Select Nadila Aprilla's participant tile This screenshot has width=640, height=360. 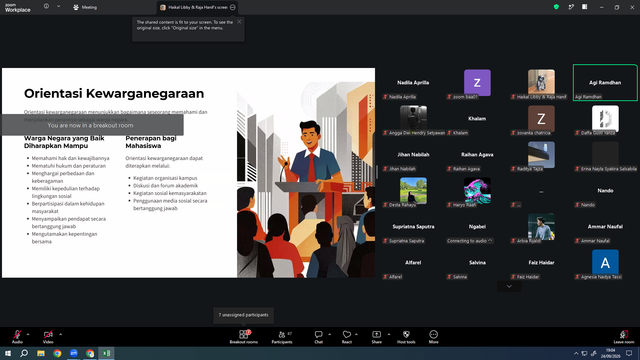pos(413,82)
